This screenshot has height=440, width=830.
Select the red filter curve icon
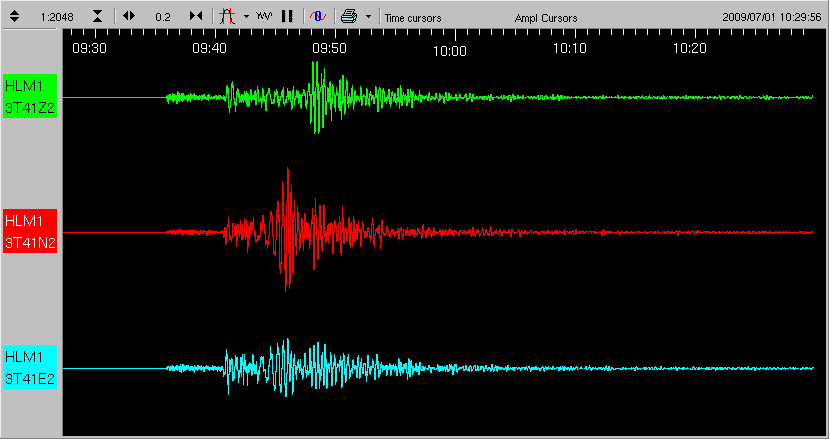tap(227, 17)
